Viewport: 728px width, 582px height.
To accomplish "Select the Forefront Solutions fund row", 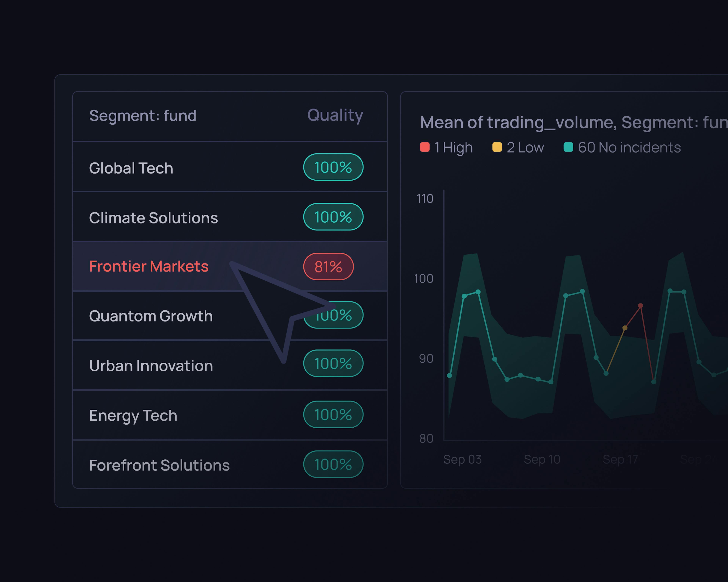I will [x=159, y=465].
